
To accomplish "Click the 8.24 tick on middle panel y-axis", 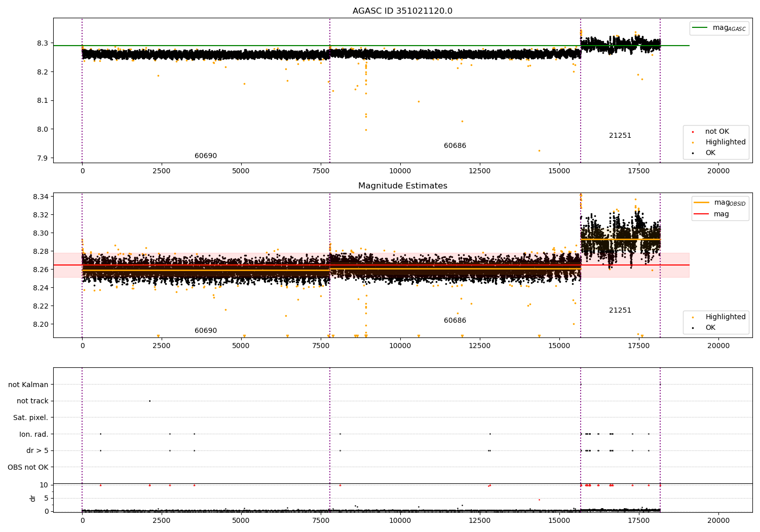I will pyautogui.click(x=41, y=288).
